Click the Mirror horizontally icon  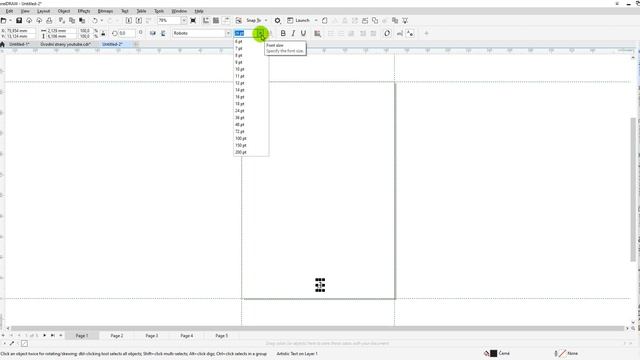[153, 33]
